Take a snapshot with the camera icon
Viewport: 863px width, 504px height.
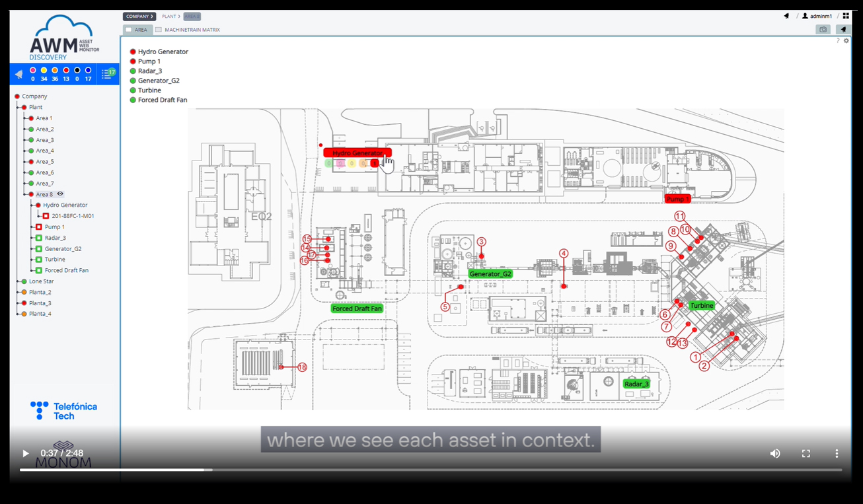click(823, 30)
